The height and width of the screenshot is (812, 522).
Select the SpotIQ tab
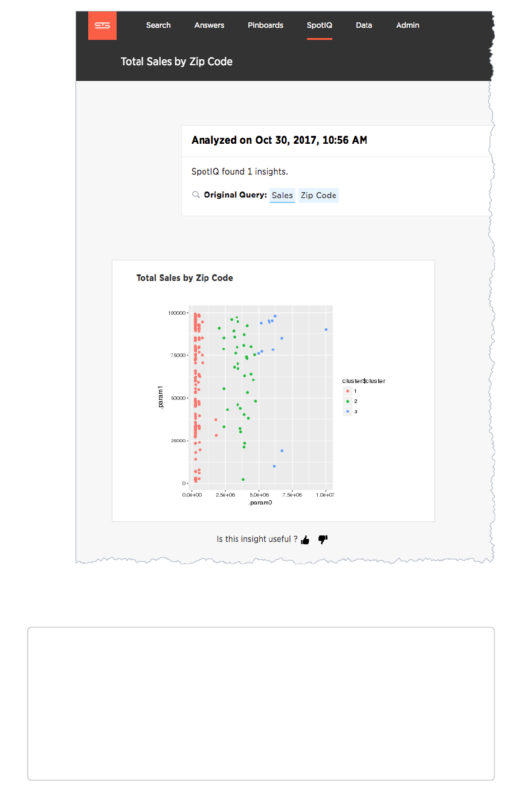(x=319, y=25)
